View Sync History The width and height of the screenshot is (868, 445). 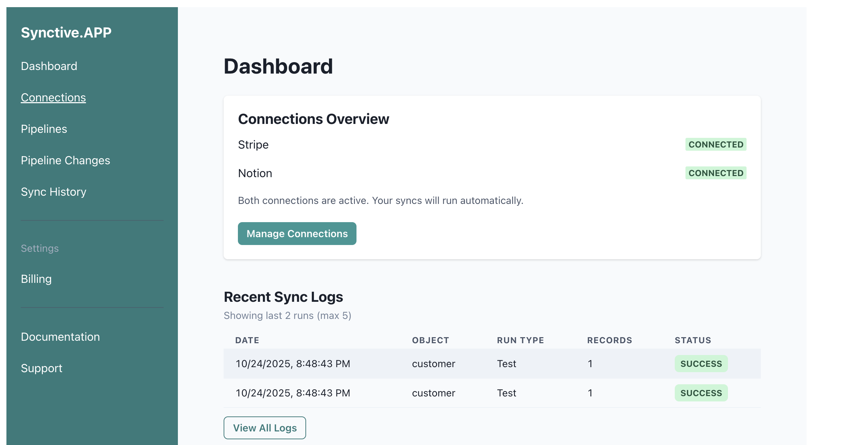click(54, 192)
